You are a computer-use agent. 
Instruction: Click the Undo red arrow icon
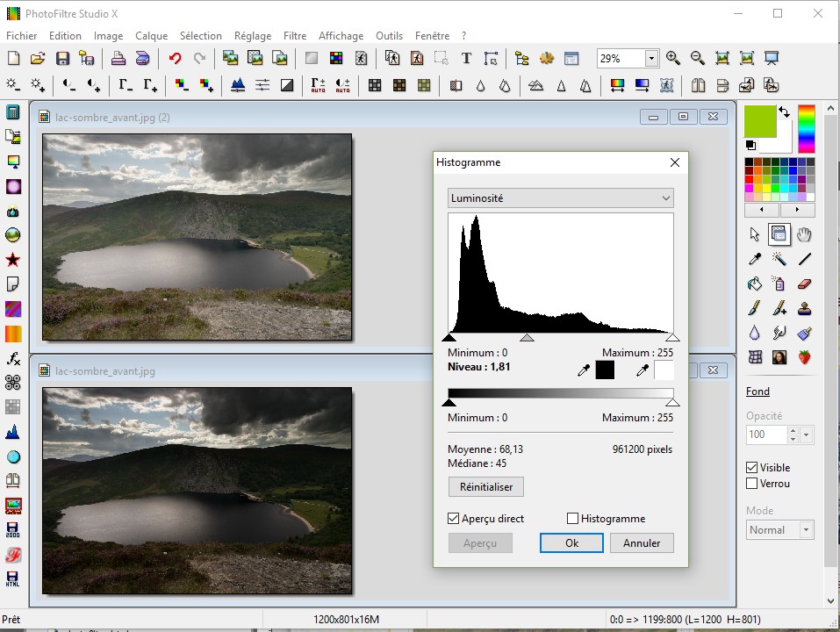click(176, 59)
